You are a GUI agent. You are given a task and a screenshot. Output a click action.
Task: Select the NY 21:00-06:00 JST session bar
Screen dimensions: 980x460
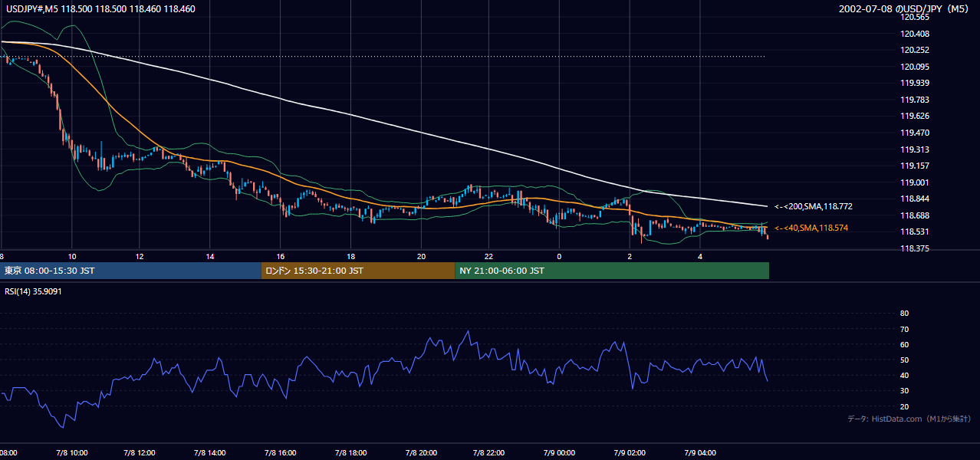click(612, 271)
